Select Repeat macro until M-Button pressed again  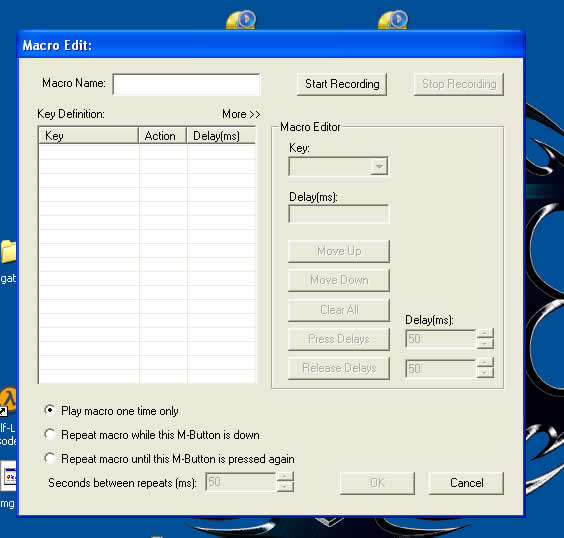(50, 459)
